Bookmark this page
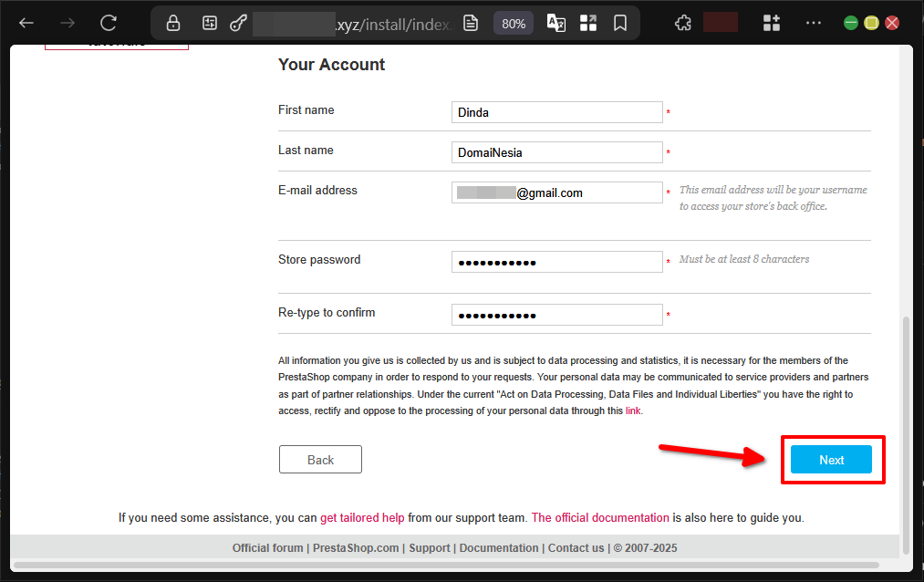This screenshot has width=924, height=582. pos(620,23)
